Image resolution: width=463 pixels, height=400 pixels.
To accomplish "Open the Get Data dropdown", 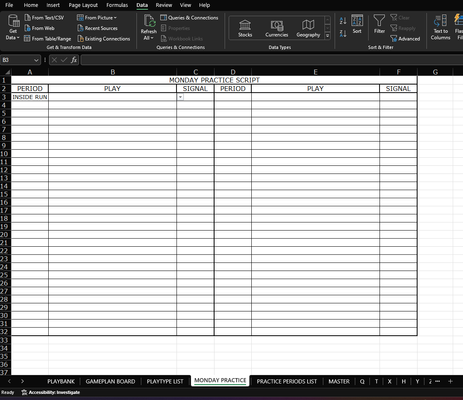I will pos(13,27).
